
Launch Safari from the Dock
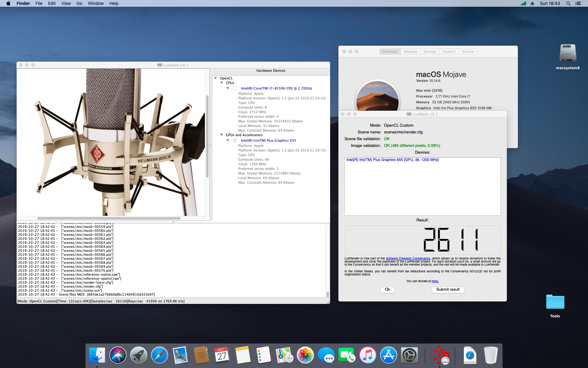click(160, 355)
